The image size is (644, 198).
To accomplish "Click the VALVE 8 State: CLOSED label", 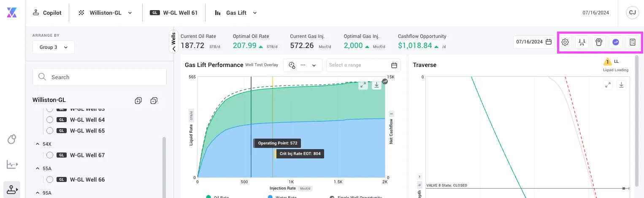I will 447,185.
